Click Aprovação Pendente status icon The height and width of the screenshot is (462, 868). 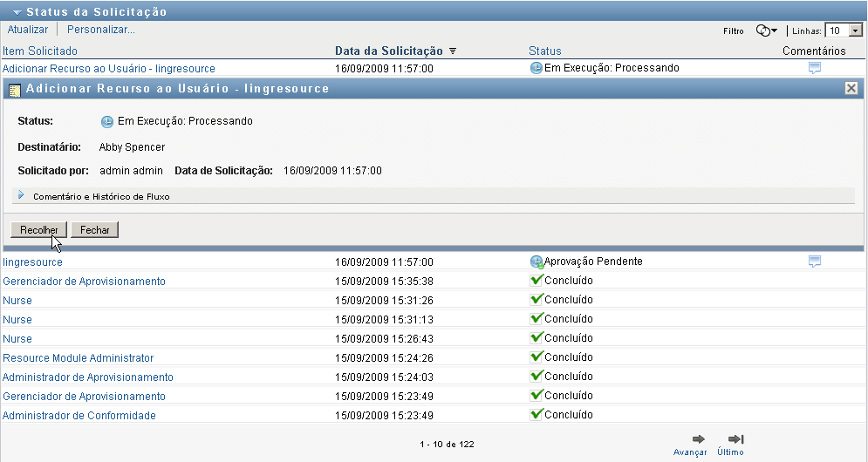(537, 262)
